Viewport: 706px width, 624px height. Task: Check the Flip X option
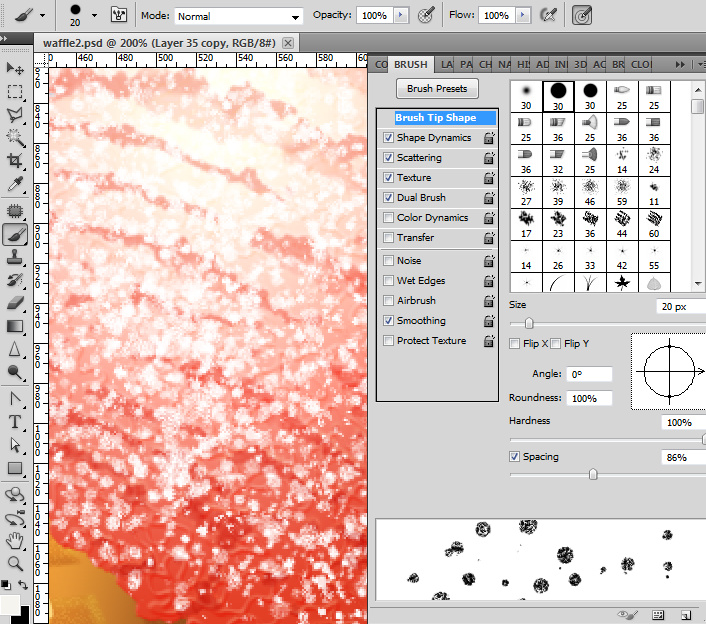tap(515, 344)
